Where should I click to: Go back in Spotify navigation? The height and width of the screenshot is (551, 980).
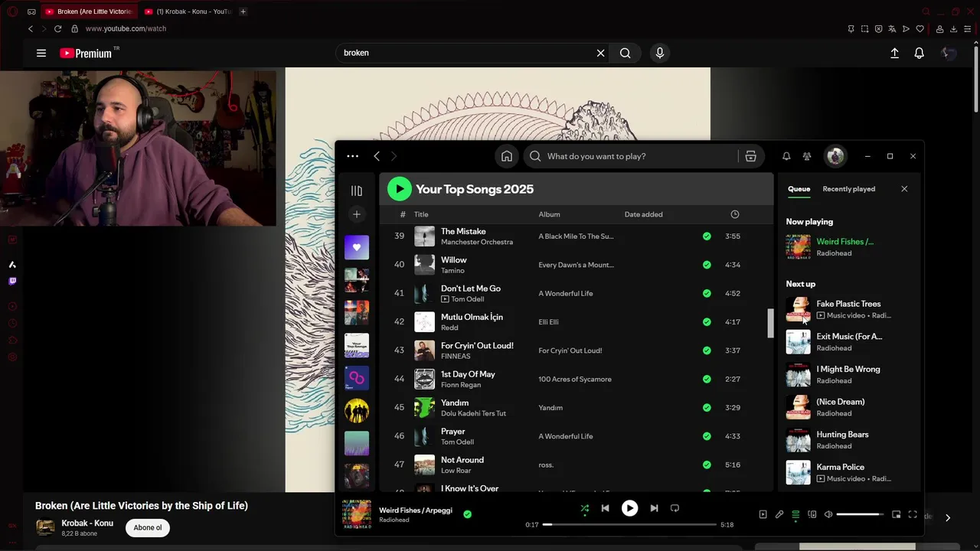click(377, 156)
